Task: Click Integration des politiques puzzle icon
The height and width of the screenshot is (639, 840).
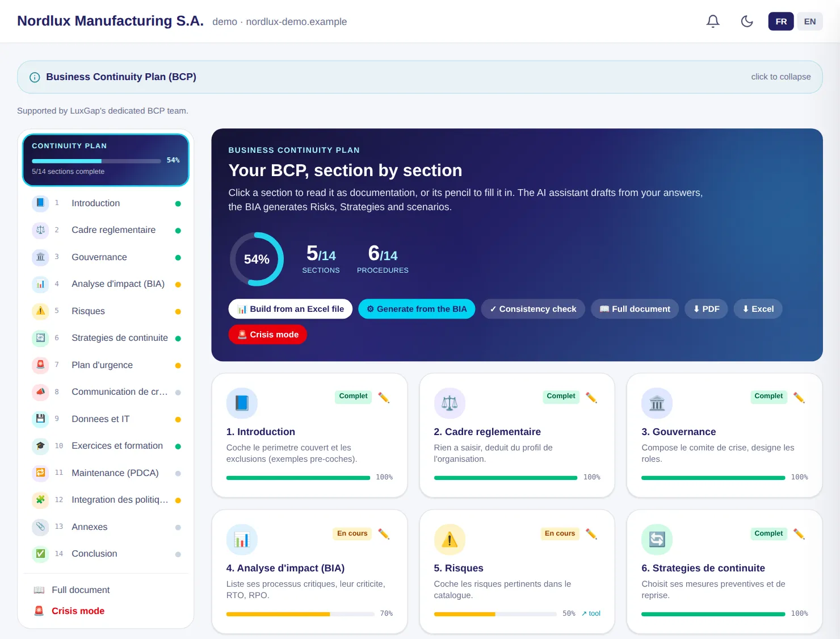Action: pyautogui.click(x=40, y=500)
